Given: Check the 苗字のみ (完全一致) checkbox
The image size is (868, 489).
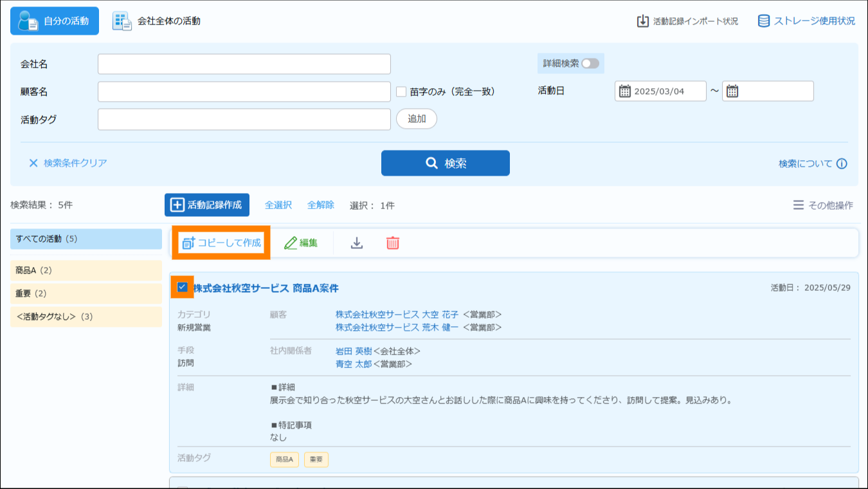Looking at the screenshot, I should pyautogui.click(x=401, y=92).
